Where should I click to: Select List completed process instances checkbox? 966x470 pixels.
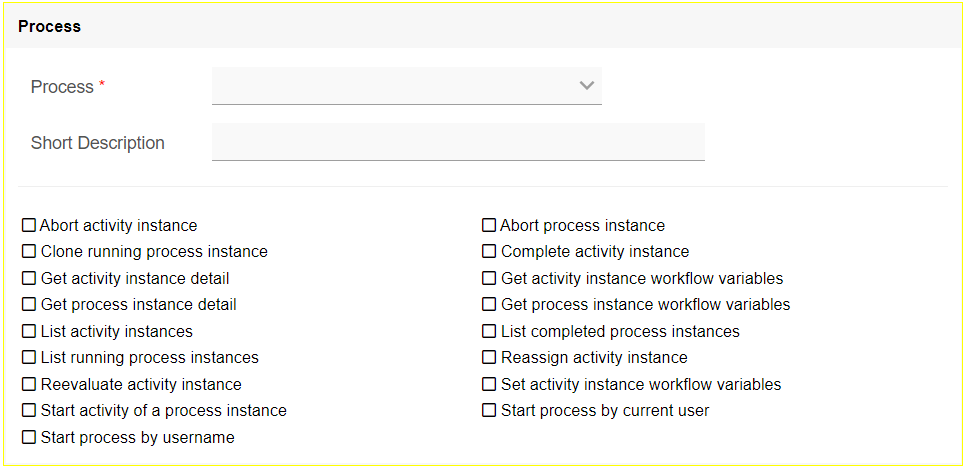coord(489,332)
